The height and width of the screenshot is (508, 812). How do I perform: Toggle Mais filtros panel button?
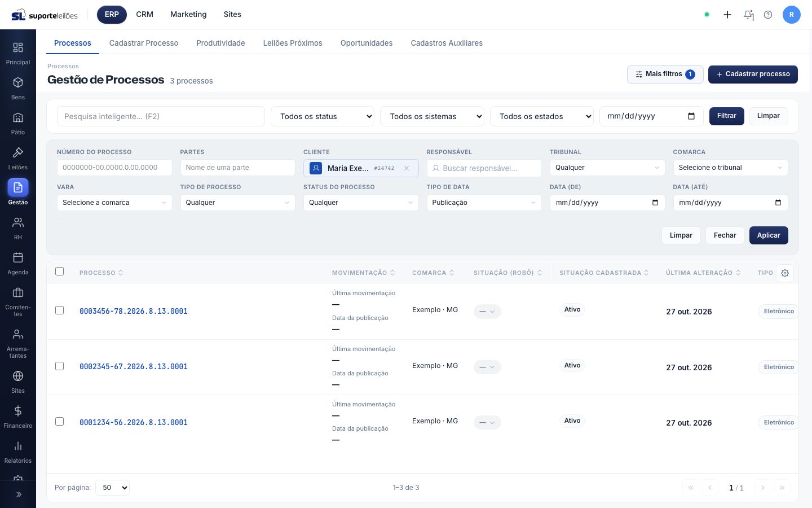(665, 75)
